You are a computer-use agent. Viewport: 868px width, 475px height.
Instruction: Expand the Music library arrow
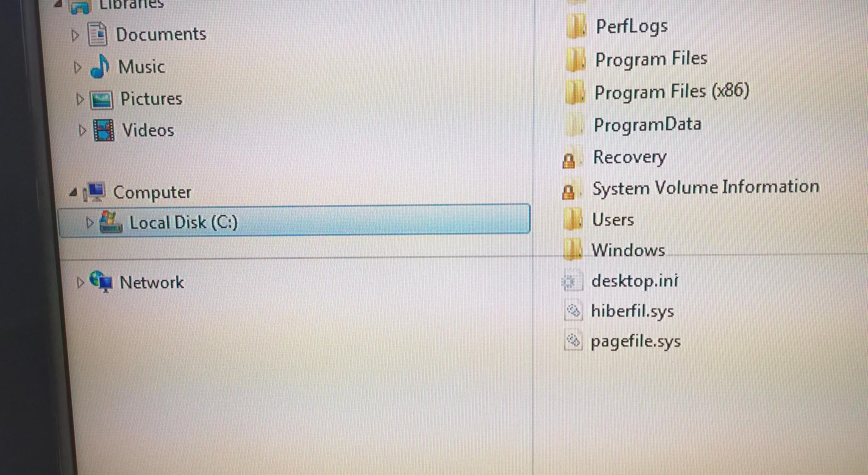point(77,67)
